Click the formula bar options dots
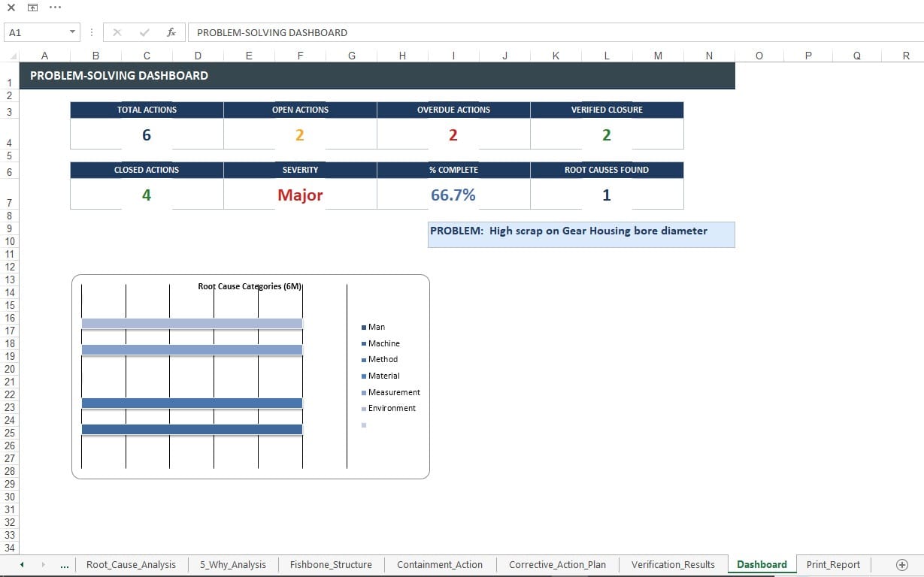Screen dimensions: 924x577 92,32
